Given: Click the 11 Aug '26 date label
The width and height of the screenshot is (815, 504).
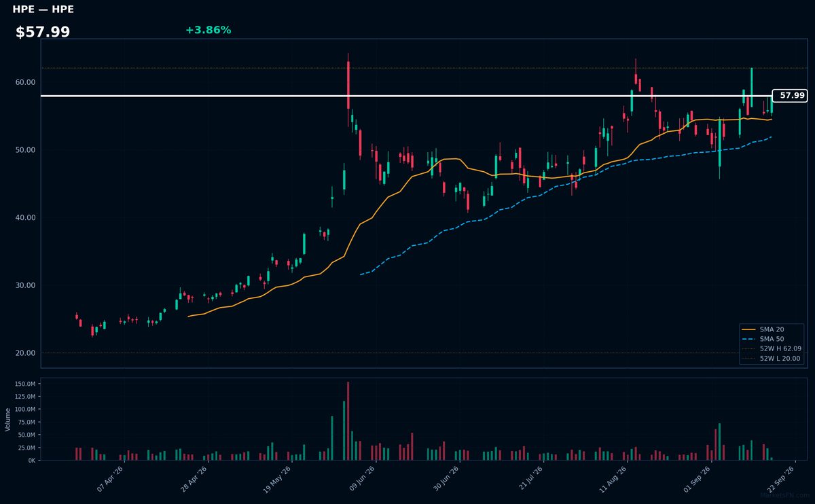Looking at the screenshot, I should (613, 479).
